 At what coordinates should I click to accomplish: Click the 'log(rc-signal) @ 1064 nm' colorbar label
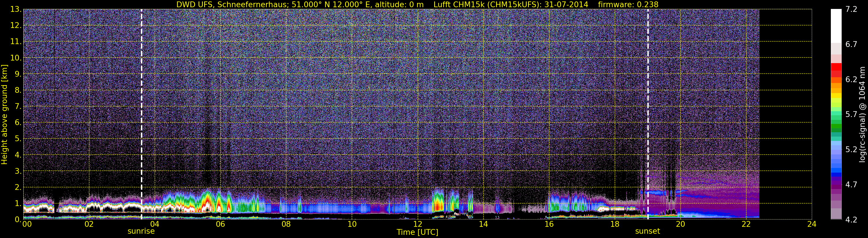point(862,115)
